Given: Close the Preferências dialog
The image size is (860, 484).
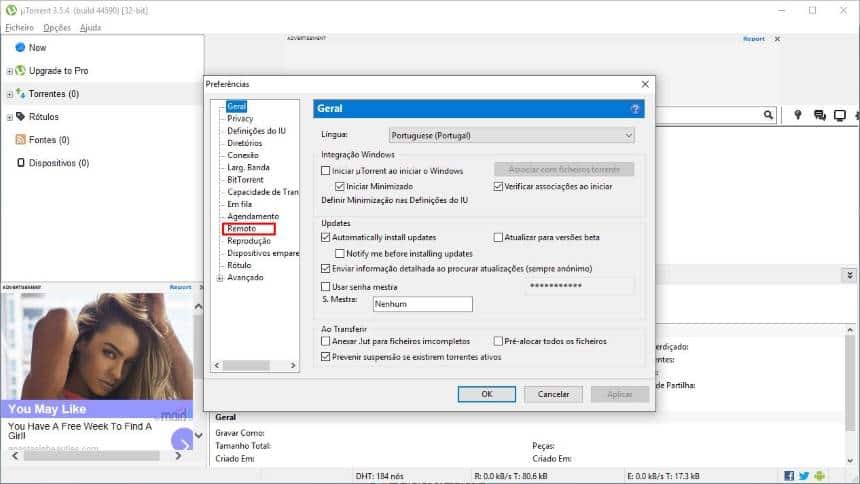Looking at the screenshot, I should click(645, 84).
